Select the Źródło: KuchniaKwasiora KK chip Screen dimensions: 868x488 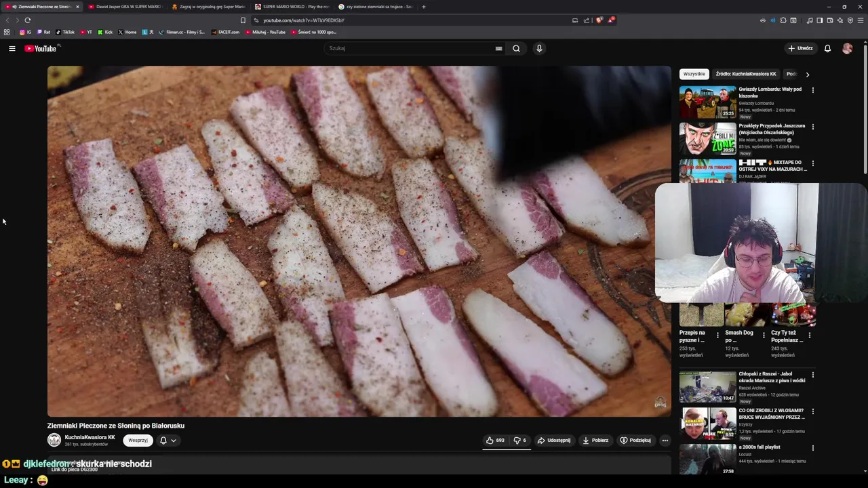tap(746, 74)
